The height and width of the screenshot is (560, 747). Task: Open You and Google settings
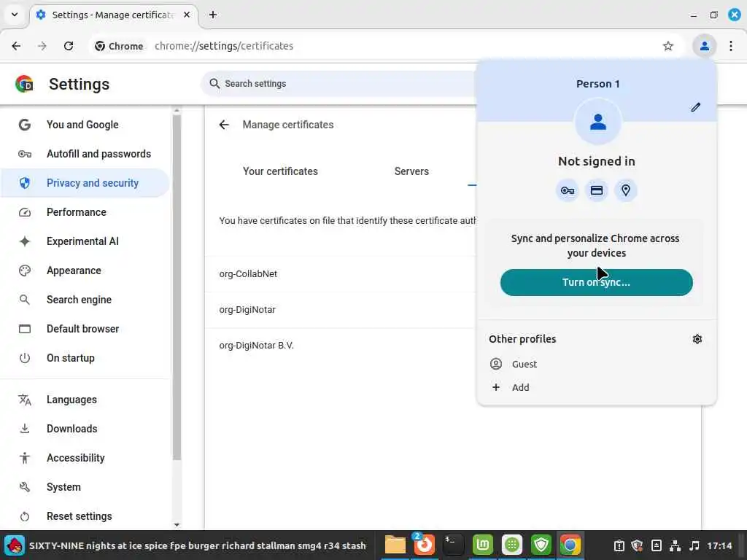tap(85, 125)
